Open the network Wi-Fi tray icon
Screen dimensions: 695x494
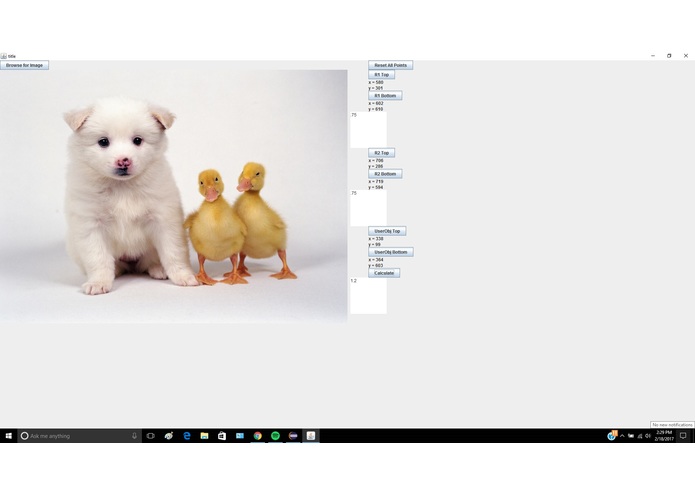click(x=640, y=436)
